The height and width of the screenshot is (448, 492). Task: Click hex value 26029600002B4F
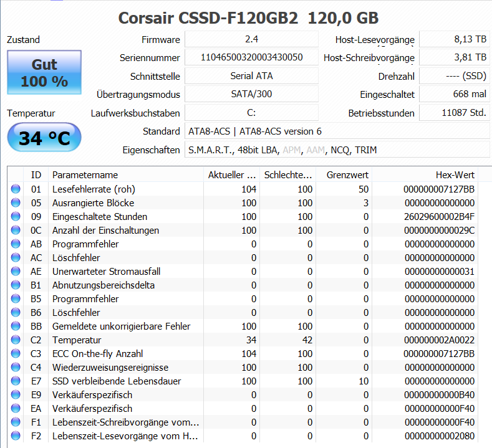coord(439,217)
